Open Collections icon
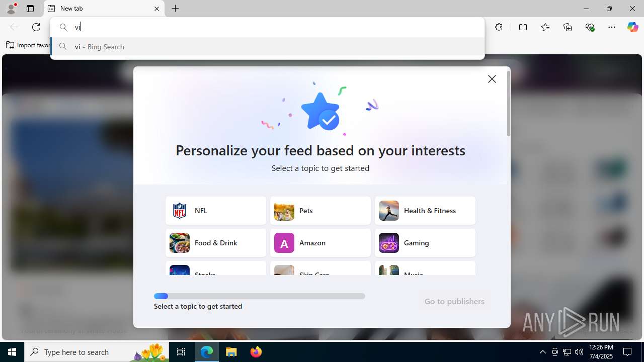 568,27
